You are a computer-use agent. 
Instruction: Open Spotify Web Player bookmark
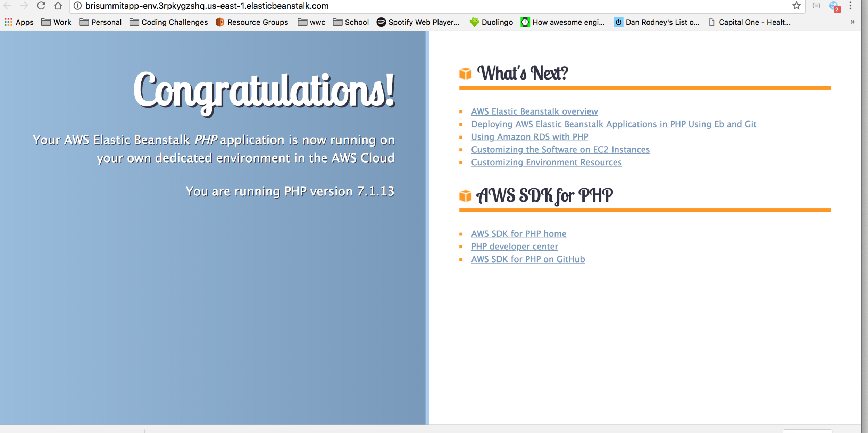pyautogui.click(x=418, y=22)
